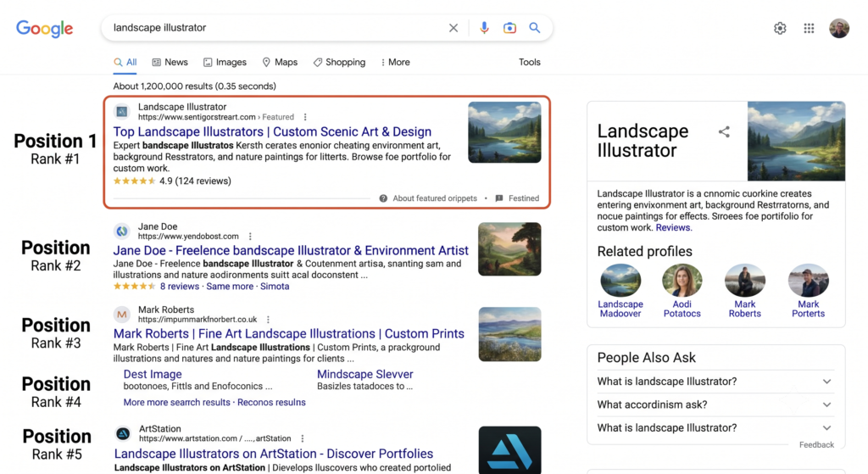Click the Jane Doe site favicon
868x474 pixels.
click(122, 231)
